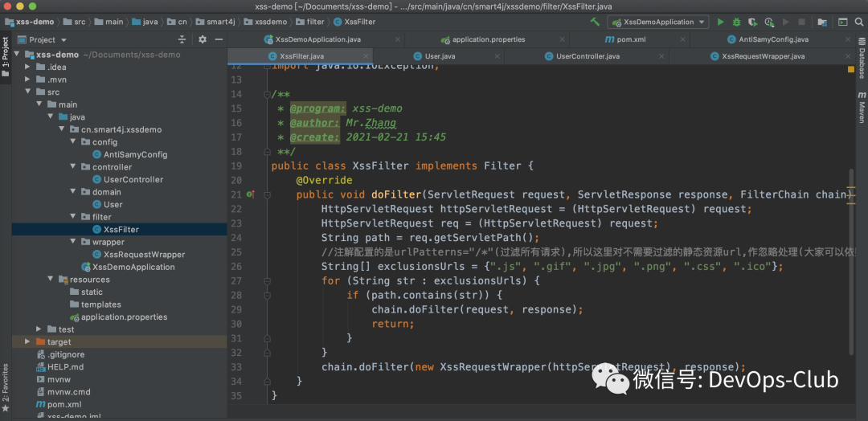Click the editor vertical scrollbar thumb
This screenshot has height=421, width=868.
(851, 263)
